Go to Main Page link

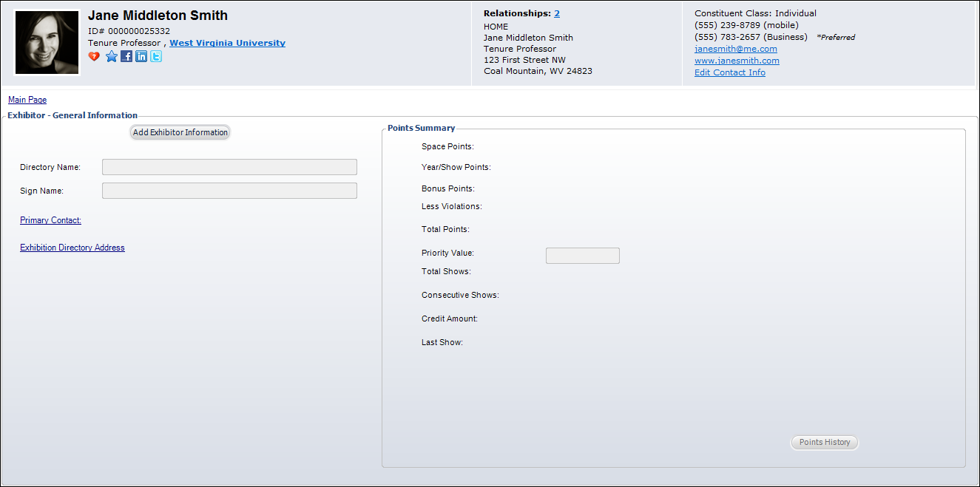(x=27, y=100)
